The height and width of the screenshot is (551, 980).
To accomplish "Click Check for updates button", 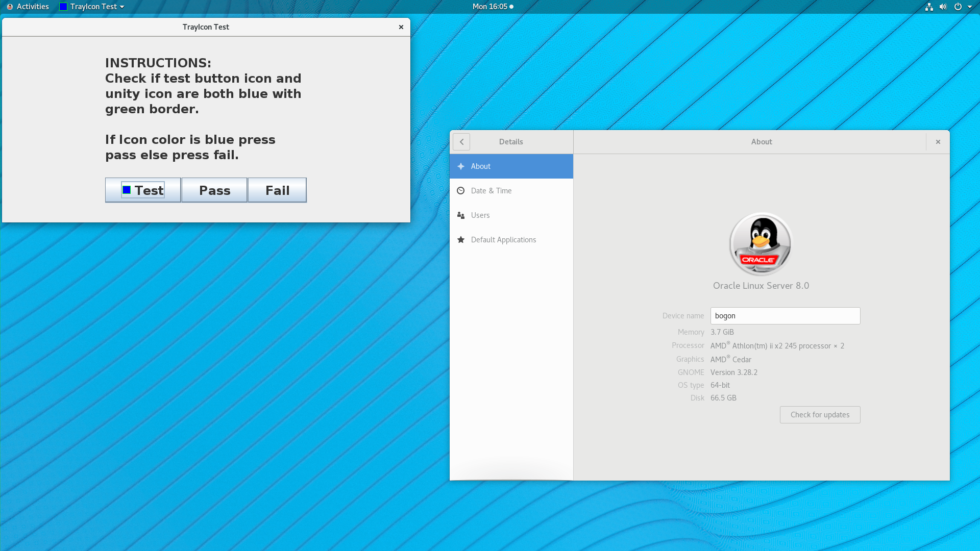I will pyautogui.click(x=820, y=415).
